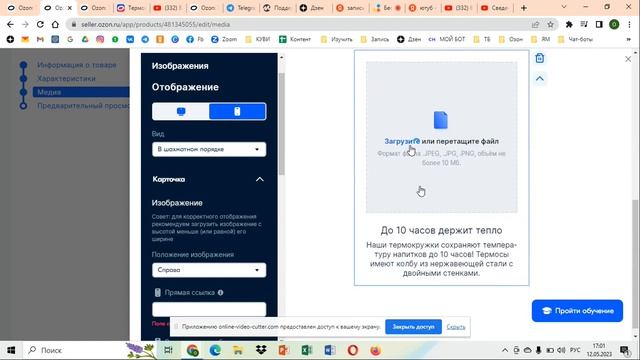Click the 'Прямая ссылка' input field

209,309
